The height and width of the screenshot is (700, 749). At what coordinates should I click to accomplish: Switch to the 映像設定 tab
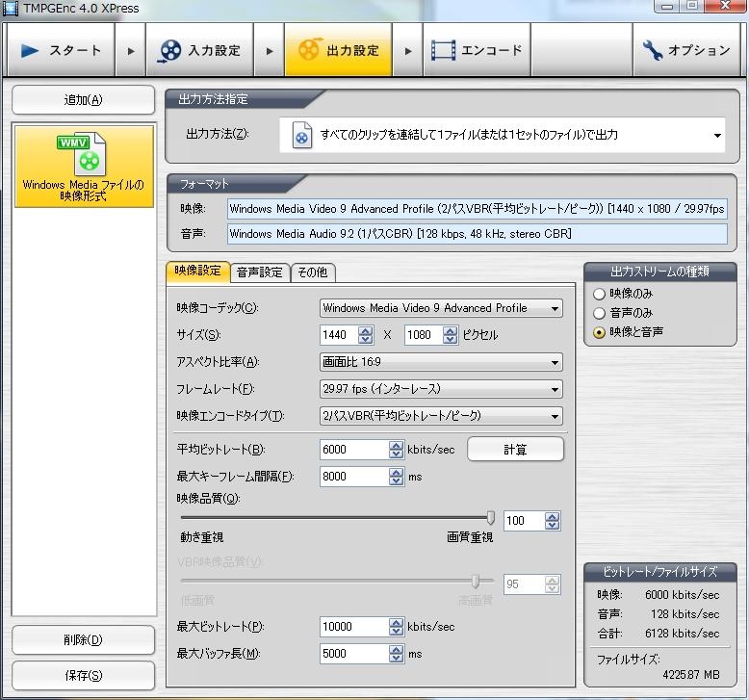[x=197, y=271]
